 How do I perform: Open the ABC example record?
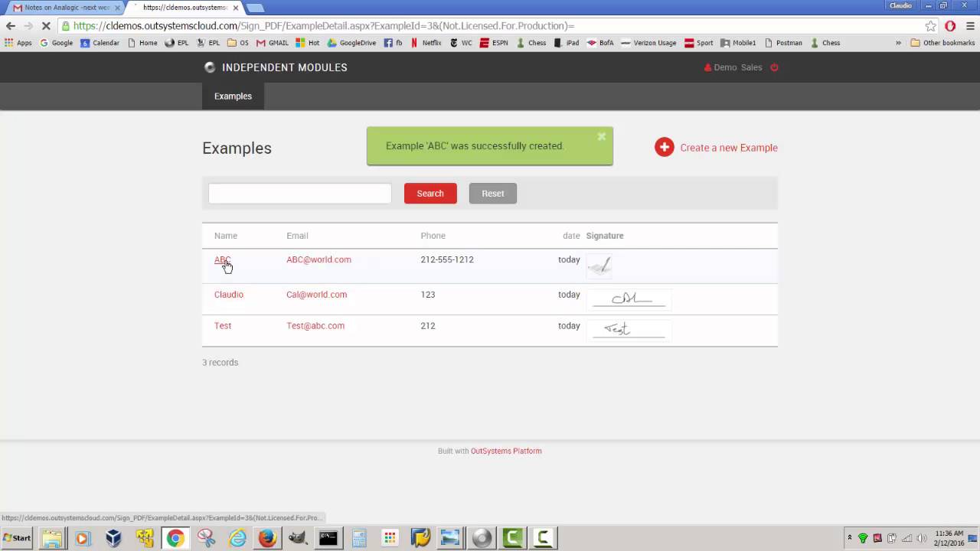(222, 259)
